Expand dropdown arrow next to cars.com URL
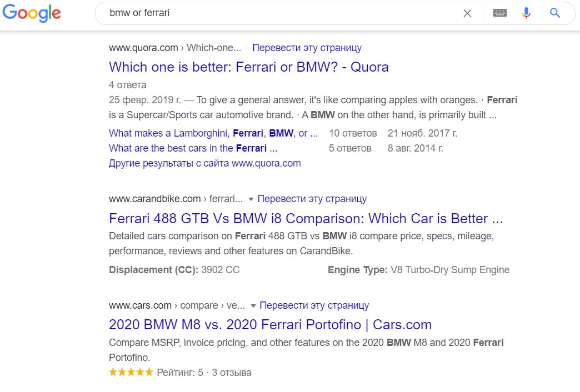Screen dimensions: 580x392 pyautogui.click(x=253, y=306)
